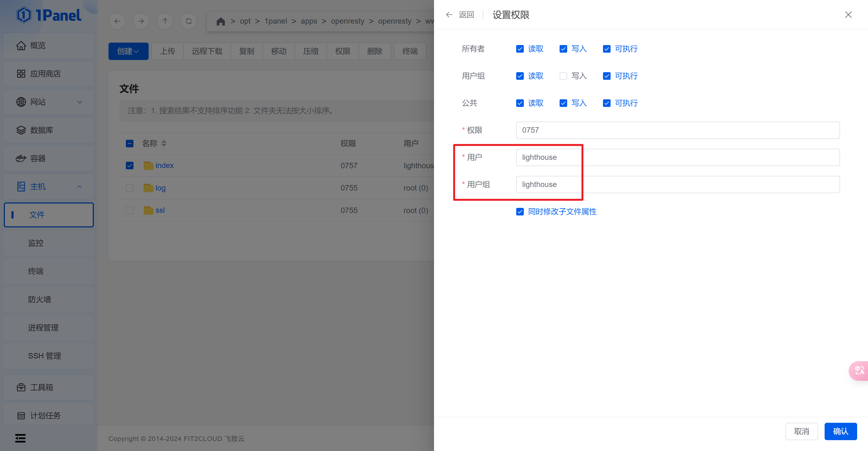Click the 移动 move button
868x451 pixels.
(279, 51)
